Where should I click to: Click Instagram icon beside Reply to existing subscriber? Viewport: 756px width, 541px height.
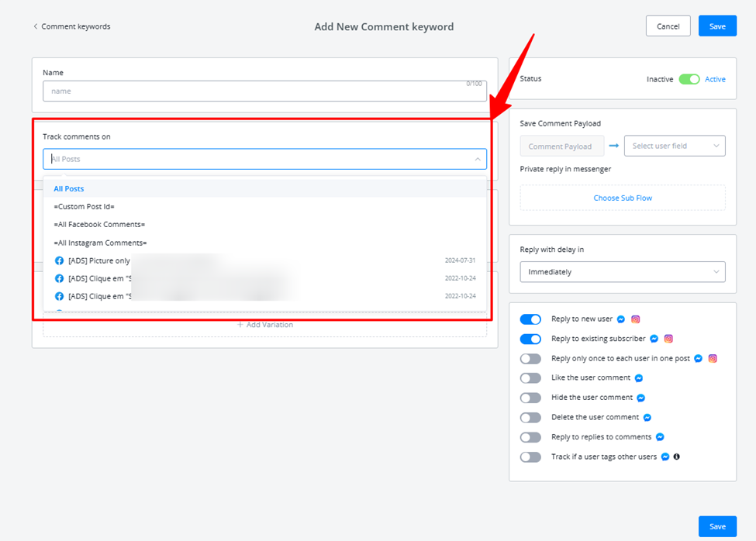[x=668, y=339]
